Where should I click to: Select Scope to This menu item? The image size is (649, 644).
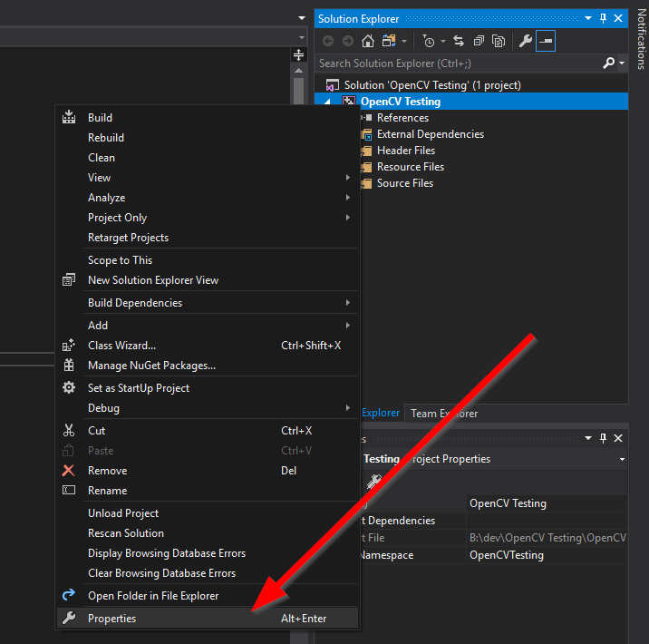coord(208,260)
